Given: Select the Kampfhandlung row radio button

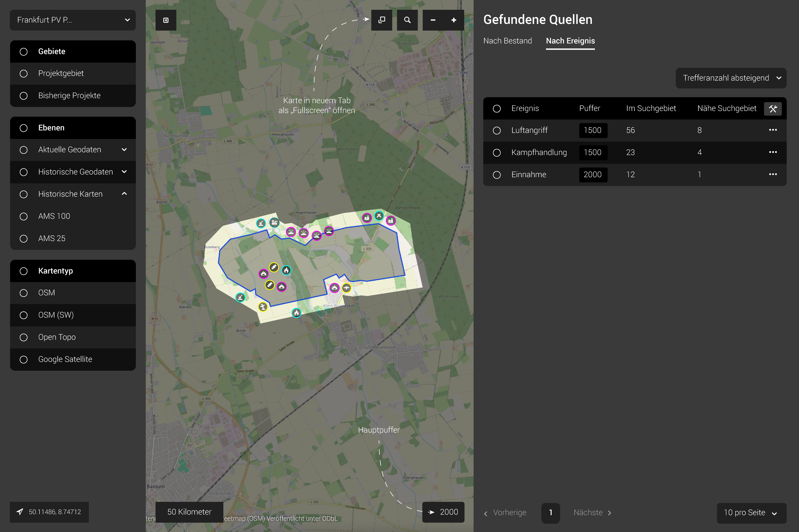Looking at the screenshot, I should [497, 153].
